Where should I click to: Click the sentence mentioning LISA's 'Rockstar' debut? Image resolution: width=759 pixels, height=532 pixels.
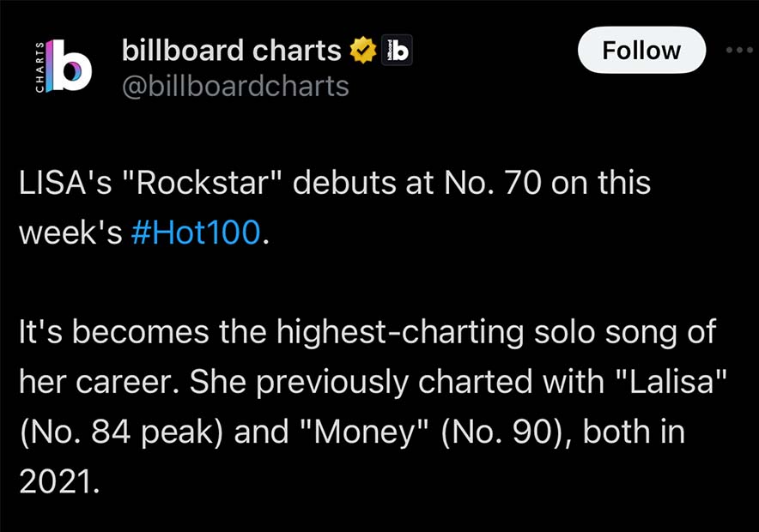(x=333, y=182)
